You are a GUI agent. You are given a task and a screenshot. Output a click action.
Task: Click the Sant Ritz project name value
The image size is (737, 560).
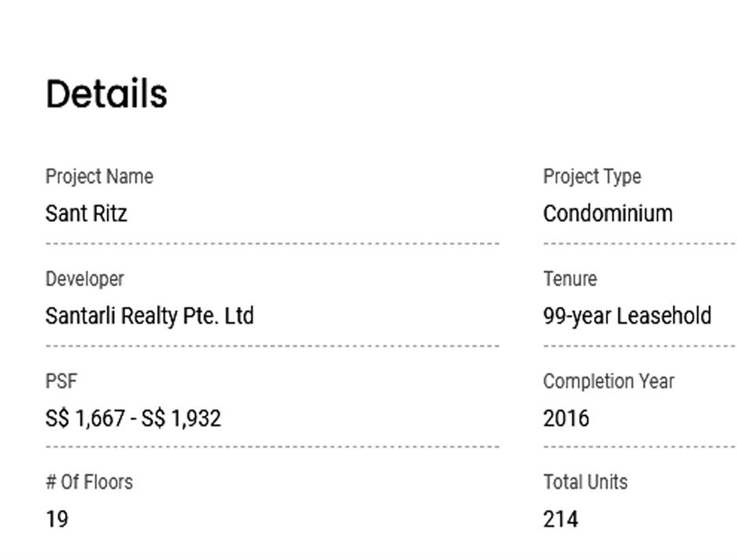coord(86,213)
